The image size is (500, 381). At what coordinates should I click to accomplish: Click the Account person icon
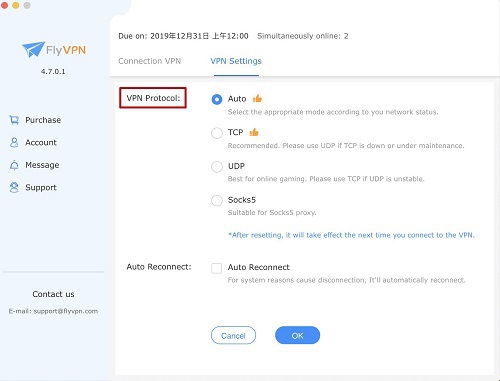tap(14, 143)
